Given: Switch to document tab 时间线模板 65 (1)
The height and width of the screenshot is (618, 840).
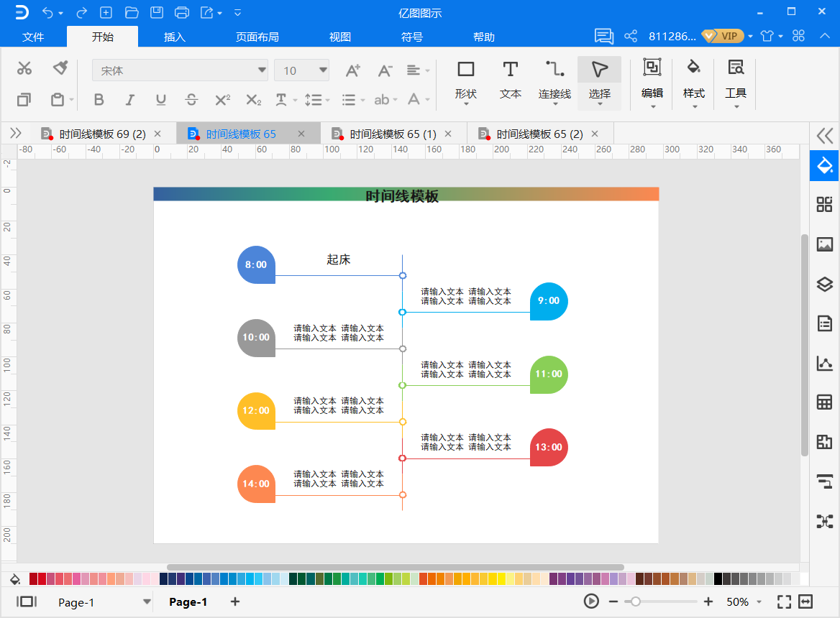Looking at the screenshot, I should 393,134.
